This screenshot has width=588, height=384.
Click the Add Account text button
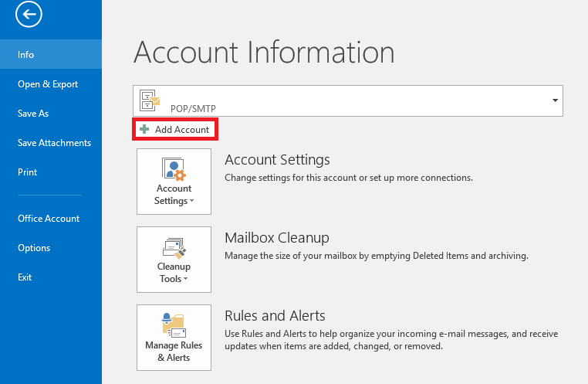[x=181, y=130]
